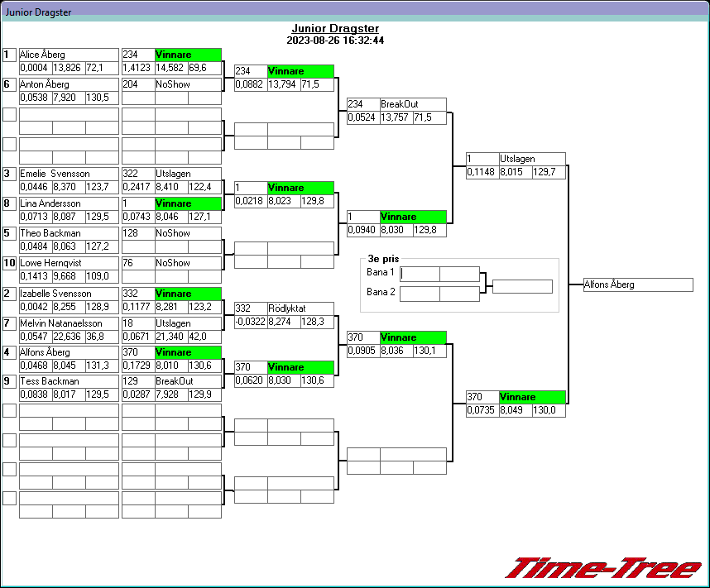Click seed number 1 box

(x=9, y=55)
